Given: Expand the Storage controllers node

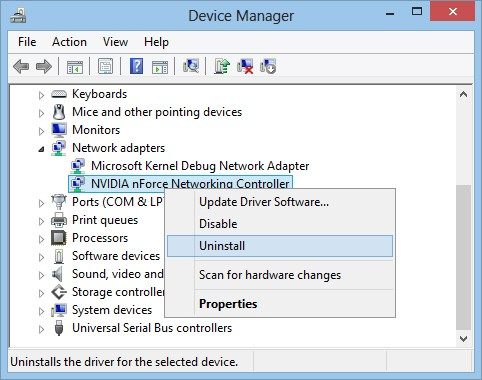Looking at the screenshot, I should tap(41, 293).
